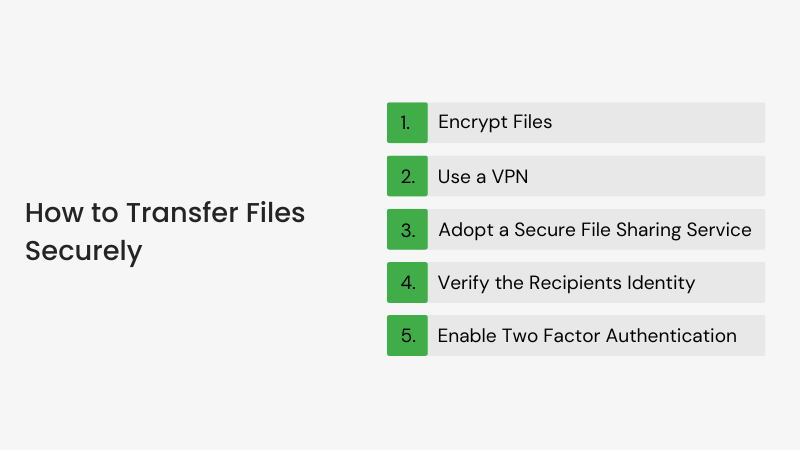Click the word VPN in item two
800x450 pixels.
pos(510,177)
